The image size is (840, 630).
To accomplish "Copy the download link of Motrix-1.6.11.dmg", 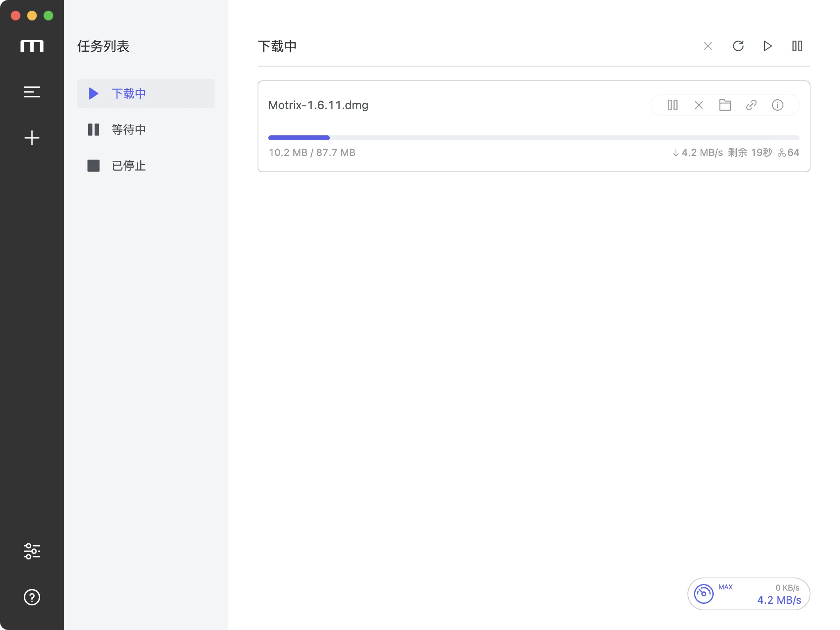I will [x=751, y=105].
